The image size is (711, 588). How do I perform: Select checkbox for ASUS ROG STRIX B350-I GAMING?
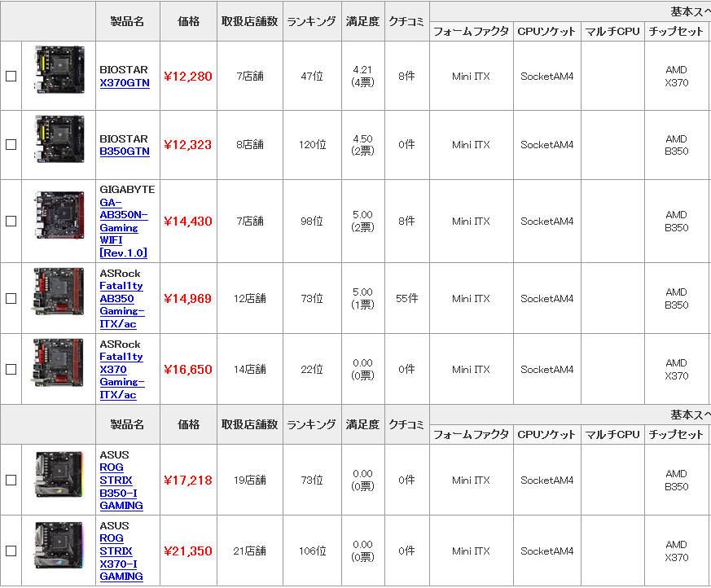(x=11, y=480)
